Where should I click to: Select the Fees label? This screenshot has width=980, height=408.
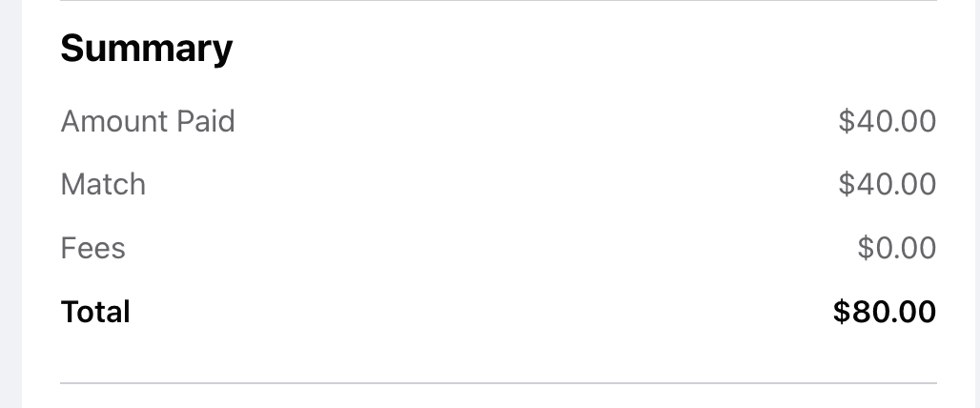[x=93, y=248]
